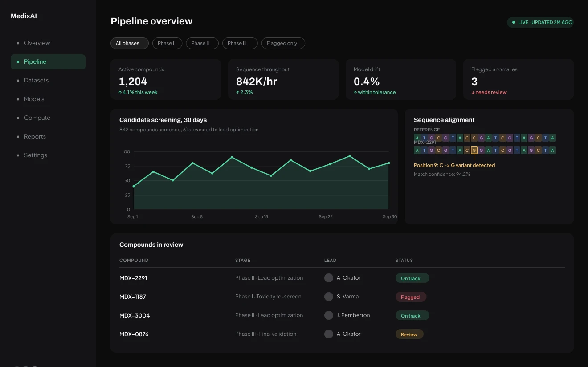Click the COMPOUND column header
This screenshot has height=367, width=588.
134,261
